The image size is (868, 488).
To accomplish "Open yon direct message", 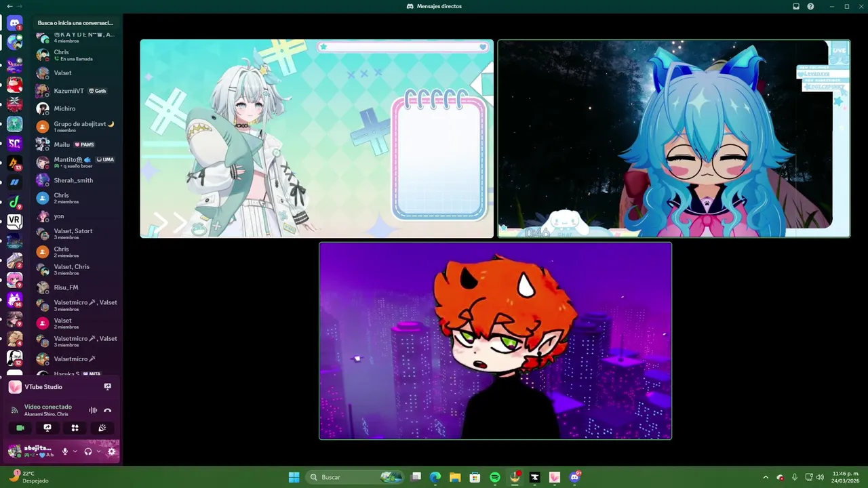I will click(77, 216).
